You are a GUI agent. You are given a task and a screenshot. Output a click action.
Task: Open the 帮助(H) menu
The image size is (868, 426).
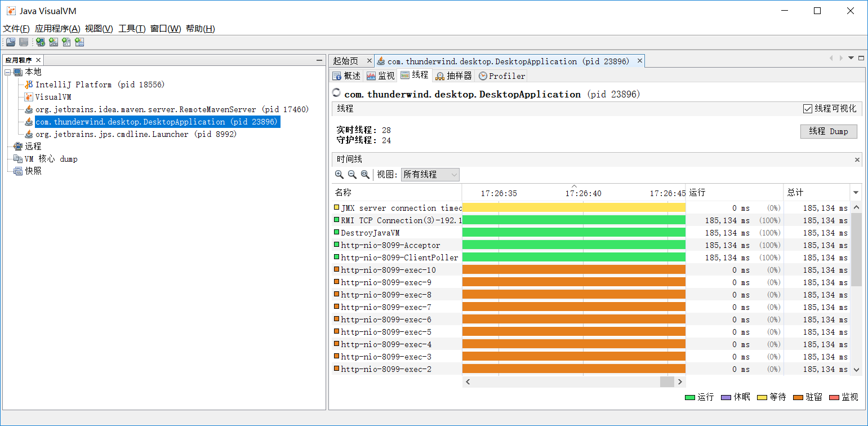point(201,29)
